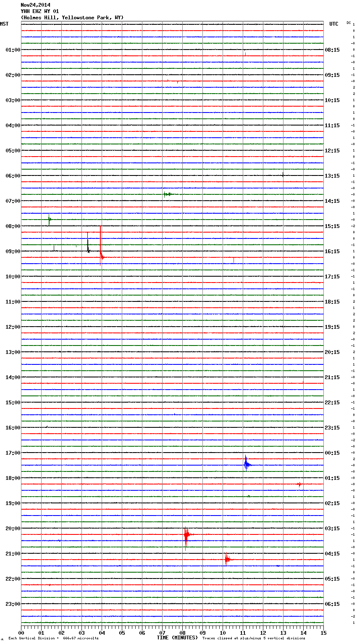Click the '06:15' UTC time label
The width and height of the screenshot is (357, 644).
tap(332, 604)
